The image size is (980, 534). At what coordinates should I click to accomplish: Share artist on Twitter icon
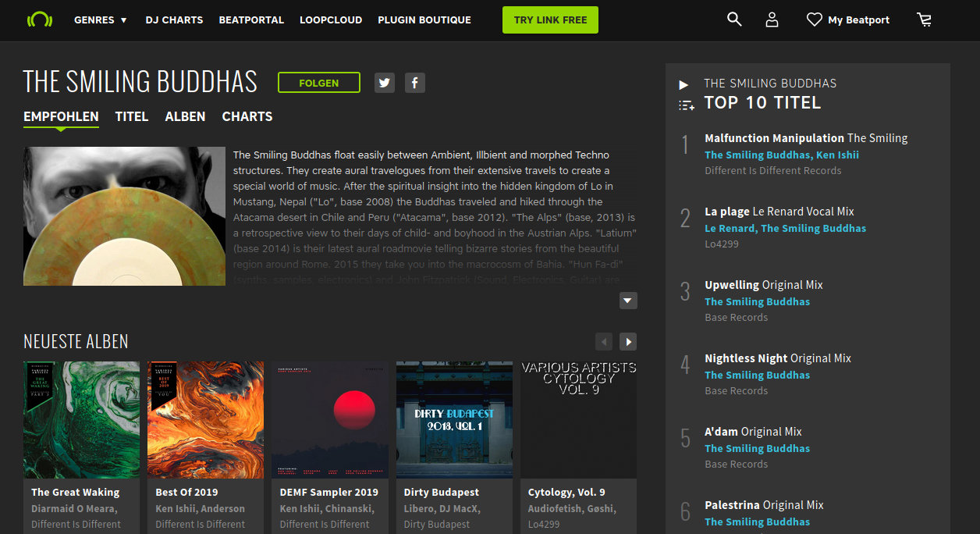point(384,83)
